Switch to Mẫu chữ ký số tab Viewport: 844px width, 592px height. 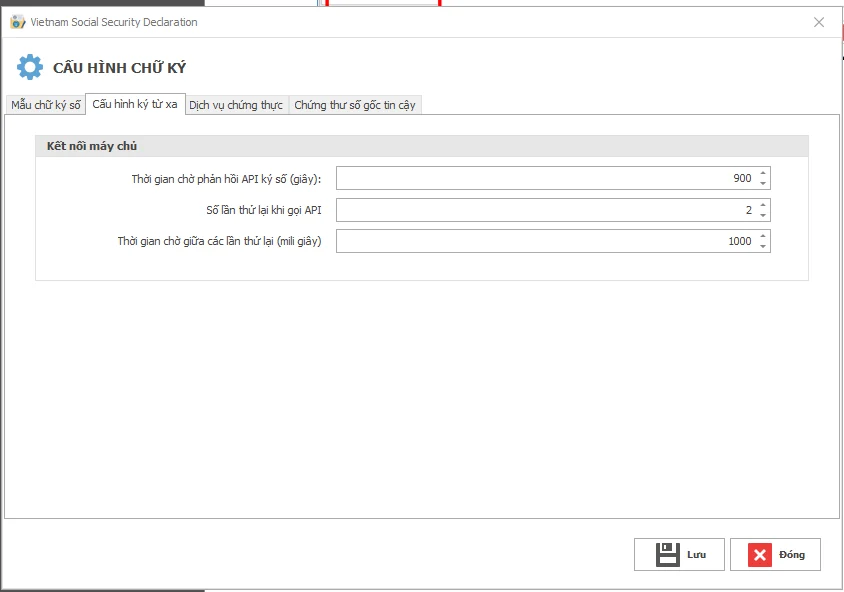pyautogui.click(x=46, y=105)
